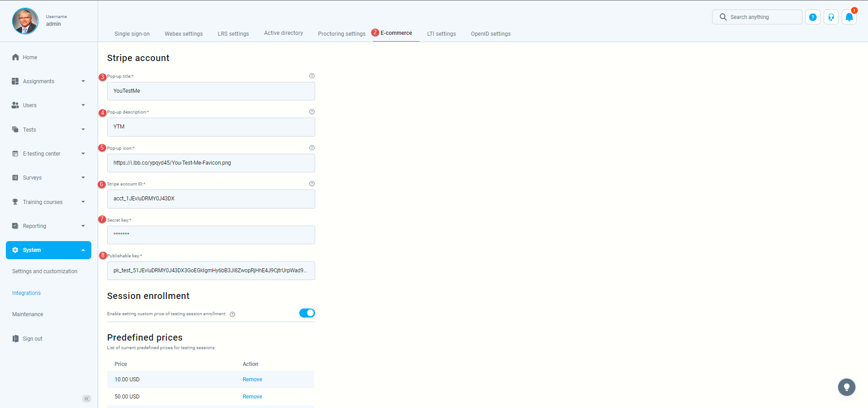This screenshot has width=868, height=408.
Task: Switch to the LTI settings tab
Action: pyautogui.click(x=441, y=34)
